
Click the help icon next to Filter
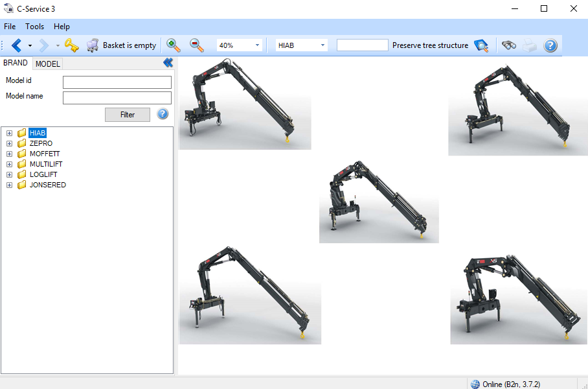point(163,114)
